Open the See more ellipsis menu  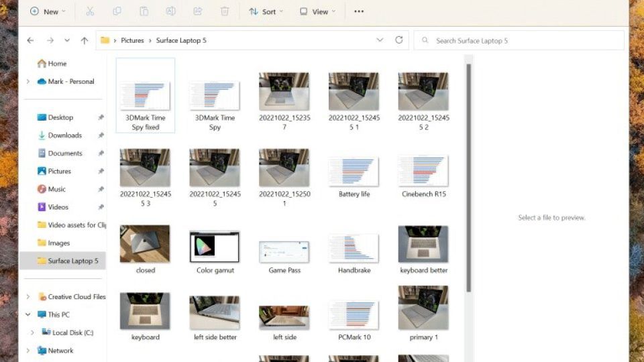click(359, 11)
